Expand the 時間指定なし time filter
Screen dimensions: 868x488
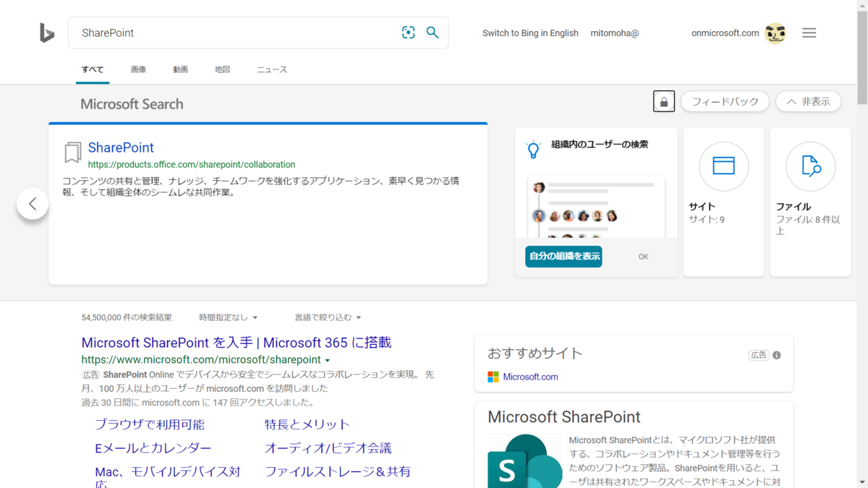pos(229,317)
